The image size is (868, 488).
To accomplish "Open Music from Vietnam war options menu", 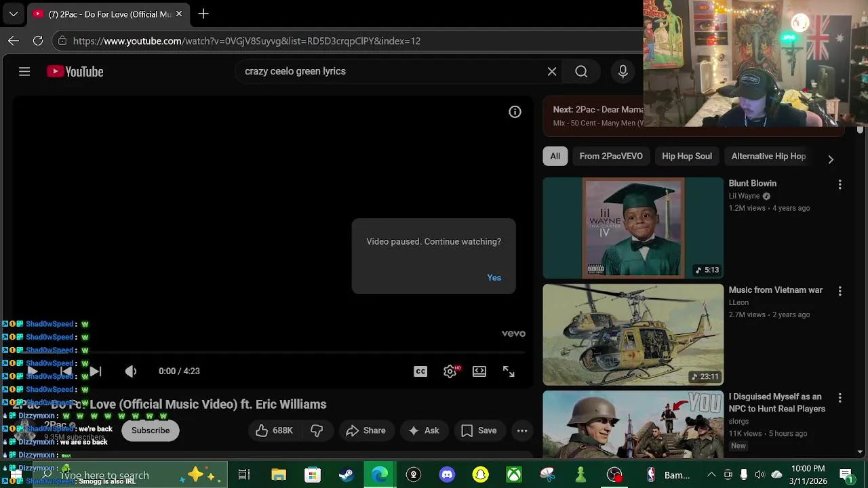I will (840, 291).
